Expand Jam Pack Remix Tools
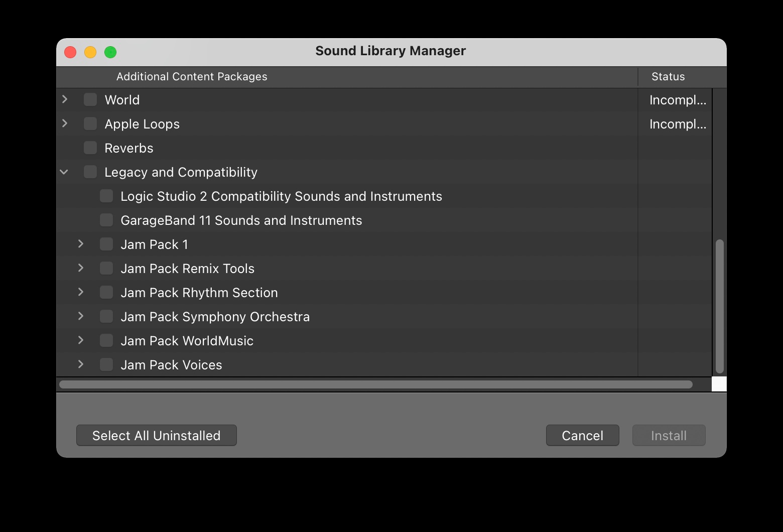Viewport: 783px width, 532px height. (x=81, y=268)
